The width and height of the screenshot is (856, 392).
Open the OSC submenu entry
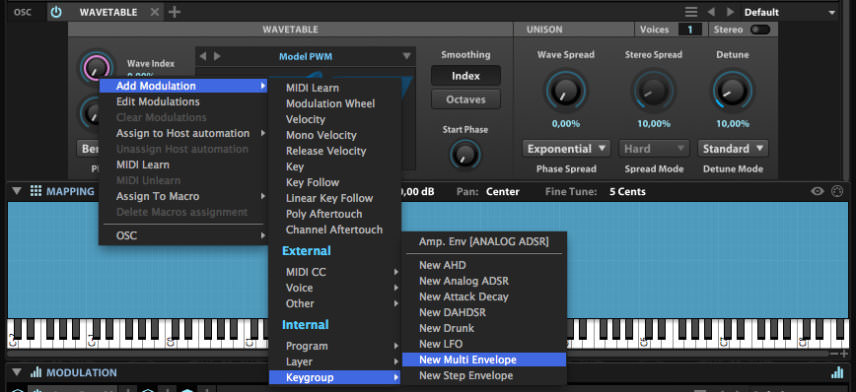pos(183,236)
